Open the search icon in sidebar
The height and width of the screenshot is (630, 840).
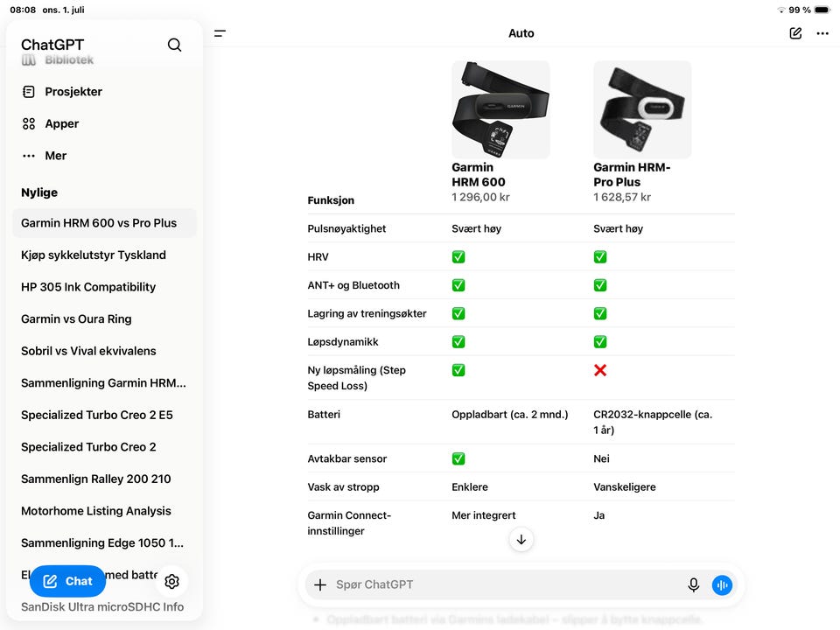(174, 45)
